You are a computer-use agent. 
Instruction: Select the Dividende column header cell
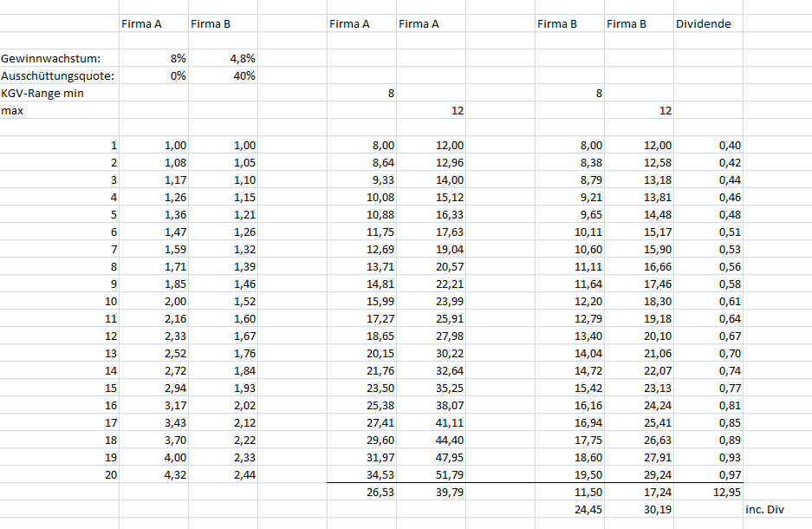pyautogui.click(x=708, y=23)
